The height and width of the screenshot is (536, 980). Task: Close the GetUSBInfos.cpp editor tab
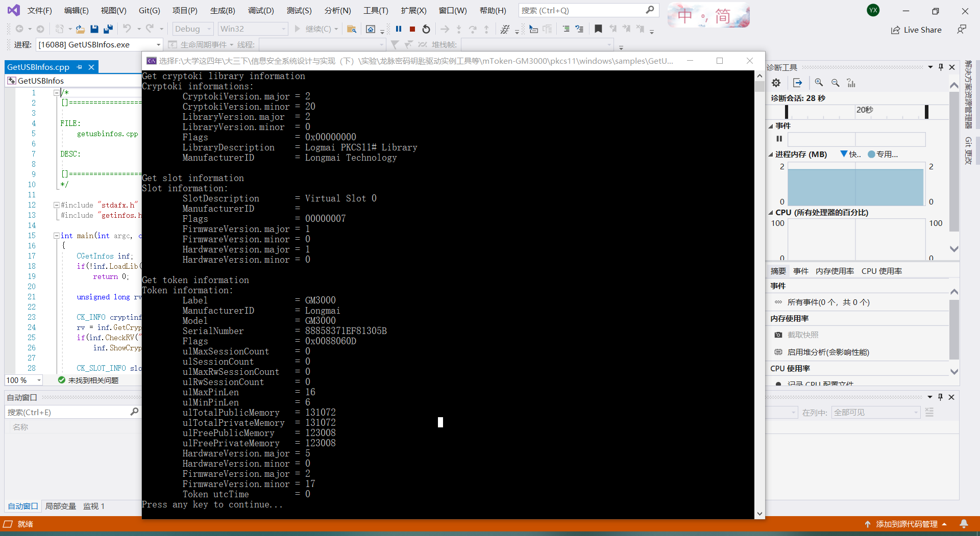(x=91, y=67)
